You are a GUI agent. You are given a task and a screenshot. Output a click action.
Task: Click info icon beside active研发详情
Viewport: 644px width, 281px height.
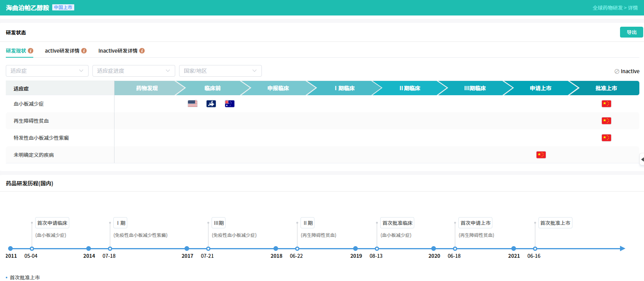click(84, 51)
